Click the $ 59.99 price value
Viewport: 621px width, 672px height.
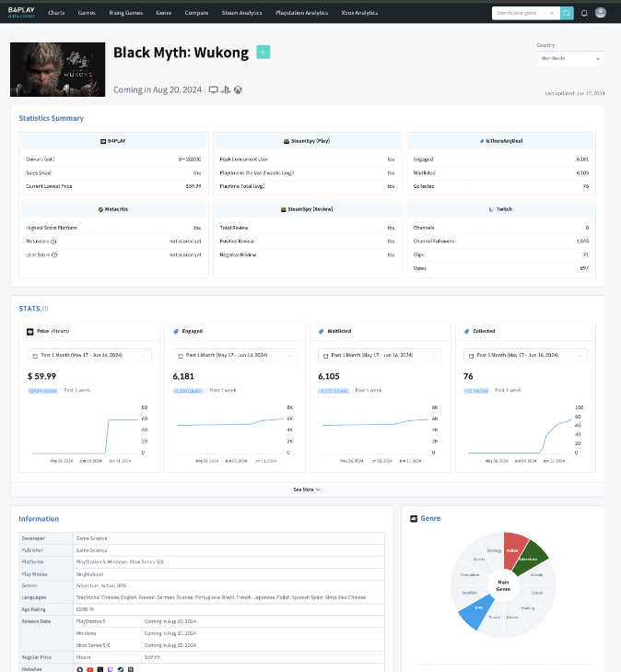41,376
